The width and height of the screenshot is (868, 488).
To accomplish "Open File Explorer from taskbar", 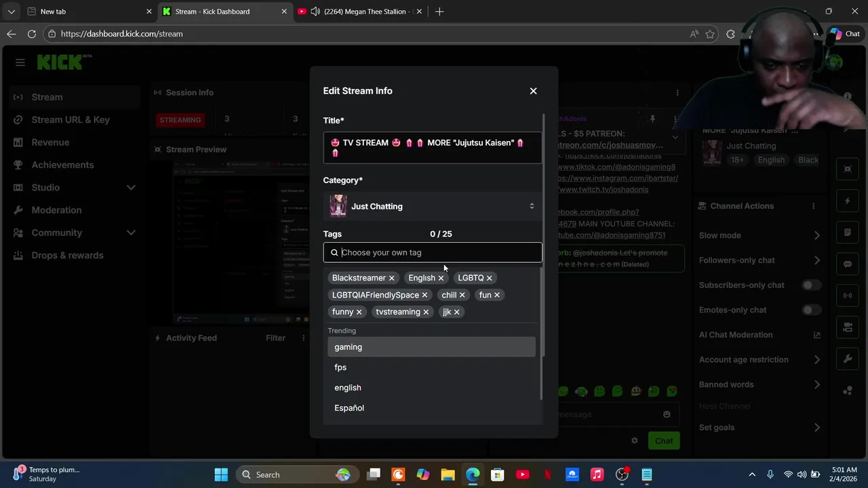I will (448, 474).
